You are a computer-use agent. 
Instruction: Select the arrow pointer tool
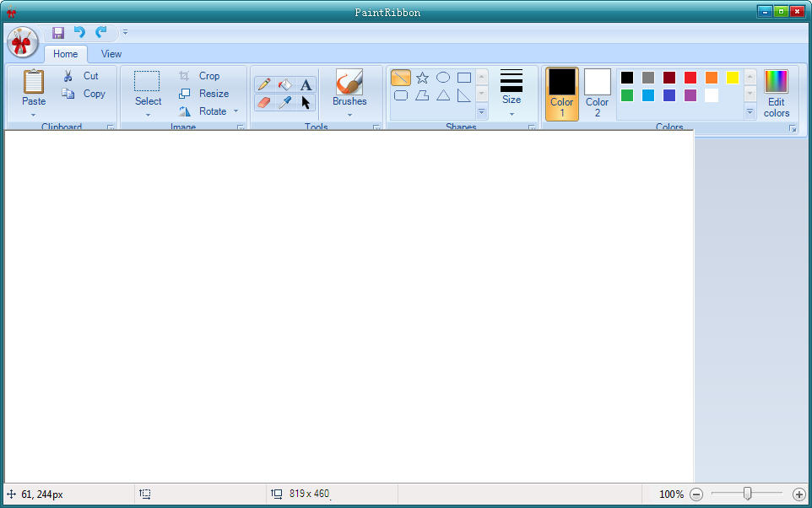pos(306,102)
